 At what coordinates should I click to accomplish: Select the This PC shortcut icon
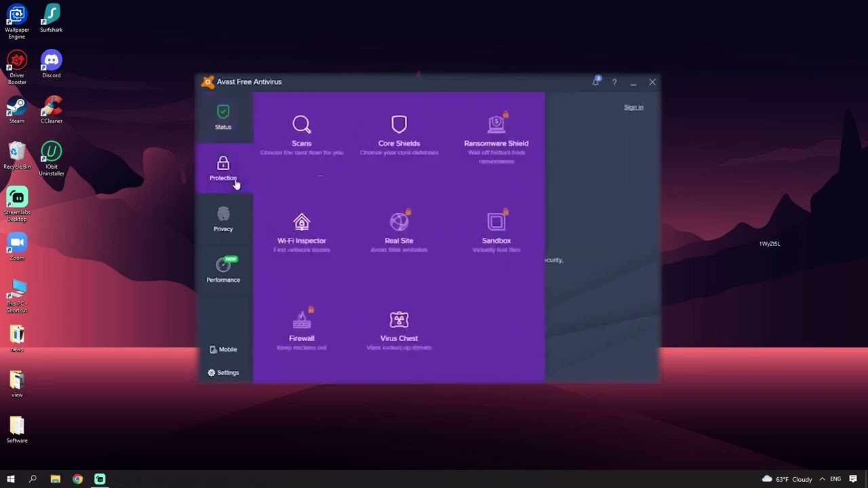[x=17, y=296]
